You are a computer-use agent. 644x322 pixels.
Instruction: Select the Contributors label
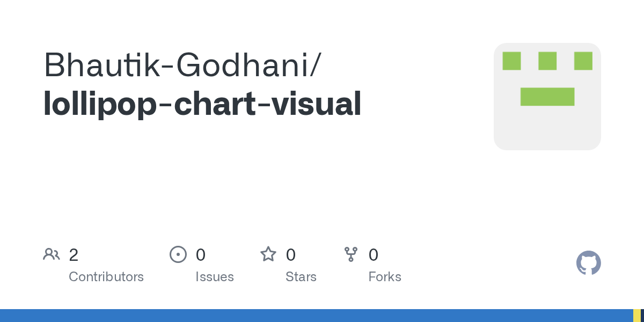[106, 277]
